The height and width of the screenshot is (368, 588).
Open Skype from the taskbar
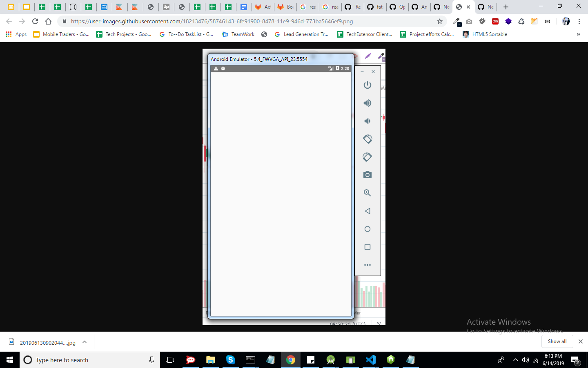click(230, 360)
